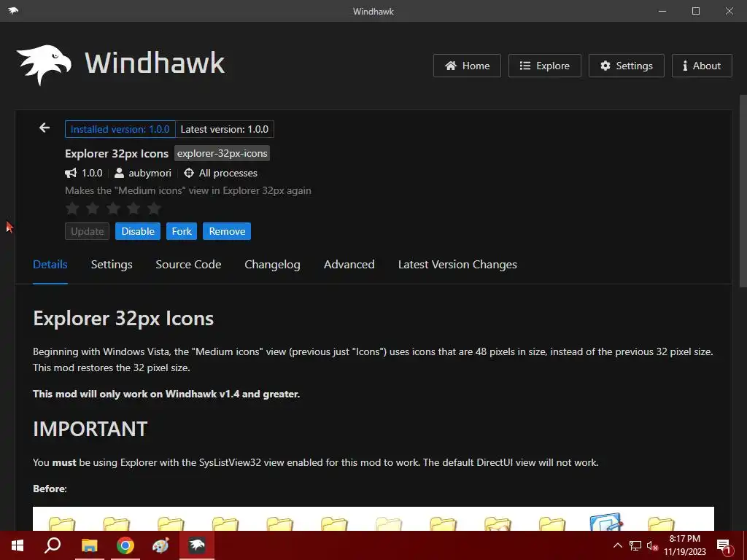This screenshot has height=560, width=747.
Task: Open the Windows Start menu
Action: (18, 545)
